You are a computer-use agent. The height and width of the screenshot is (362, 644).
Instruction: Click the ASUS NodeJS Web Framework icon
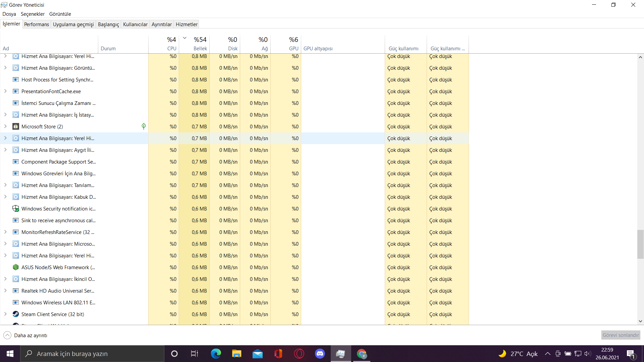point(15,267)
